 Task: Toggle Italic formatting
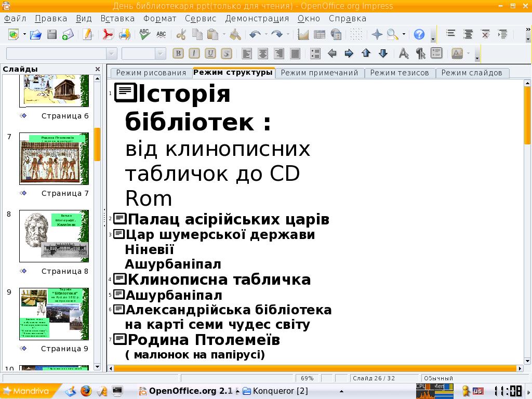194,54
